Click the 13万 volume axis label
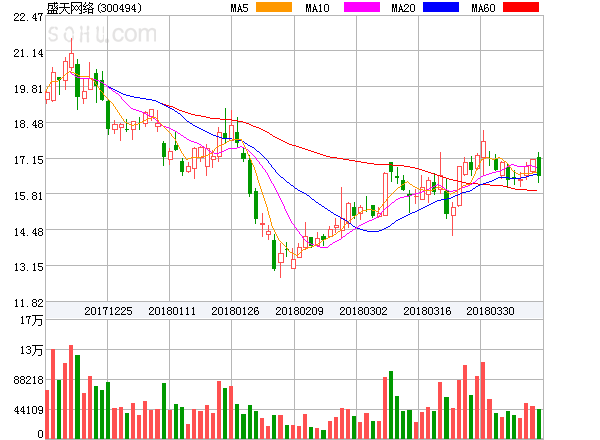Viewport: 600px width, 440px height. pyautogui.click(x=32, y=350)
